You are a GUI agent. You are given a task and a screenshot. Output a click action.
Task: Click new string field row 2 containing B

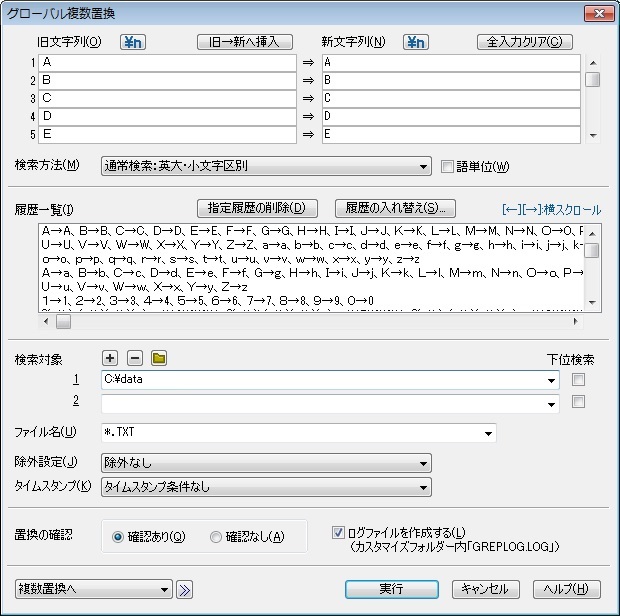tap(451, 81)
